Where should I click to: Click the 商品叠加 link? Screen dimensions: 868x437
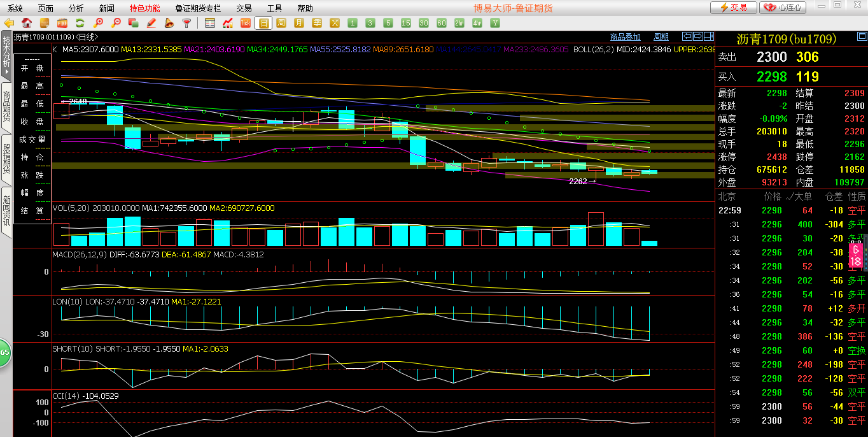[x=625, y=37]
